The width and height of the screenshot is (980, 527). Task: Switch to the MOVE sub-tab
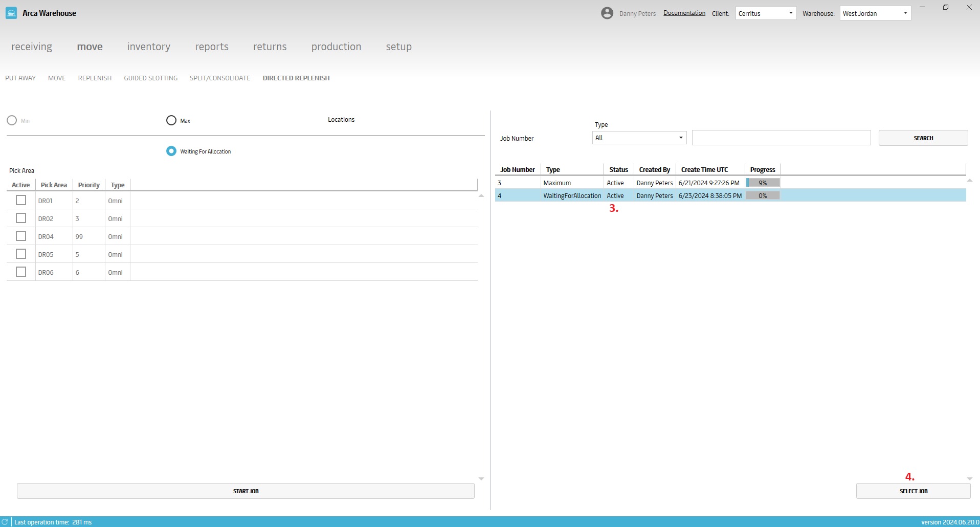point(57,78)
